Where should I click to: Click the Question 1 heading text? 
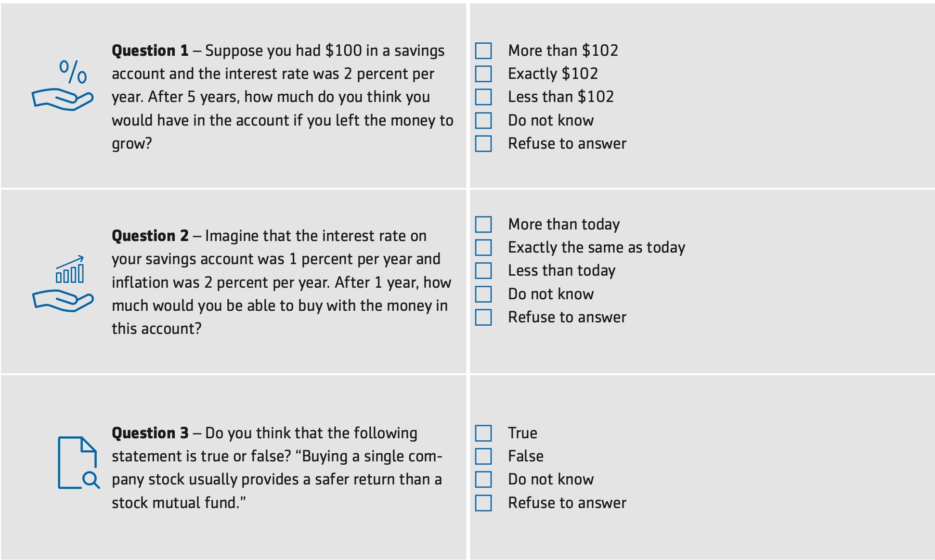pyautogui.click(x=150, y=51)
